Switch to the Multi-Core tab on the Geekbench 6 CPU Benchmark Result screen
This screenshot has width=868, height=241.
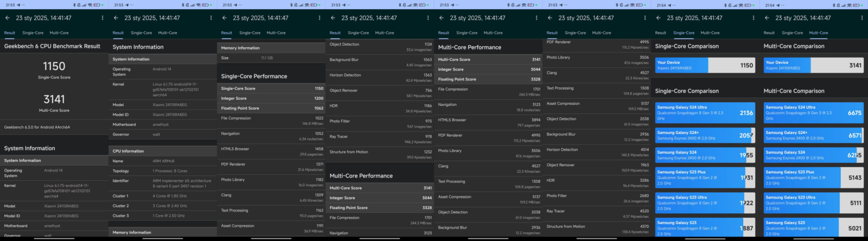point(59,33)
